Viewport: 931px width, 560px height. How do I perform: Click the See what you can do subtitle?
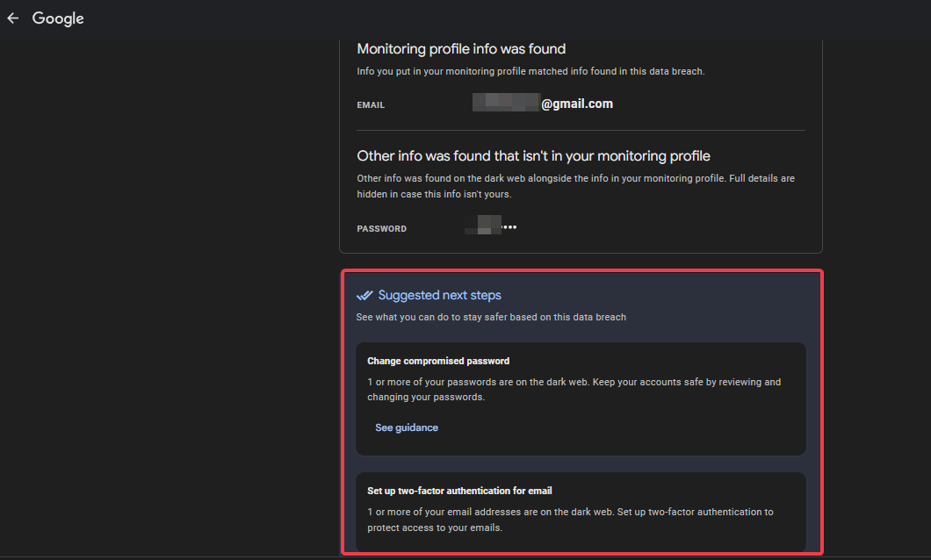pos(491,317)
